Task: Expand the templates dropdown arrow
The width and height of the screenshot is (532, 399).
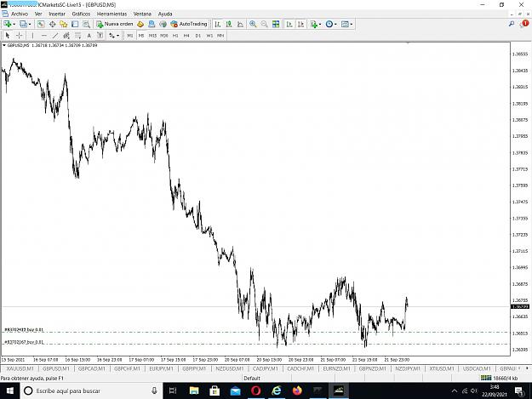Action: point(352,24)
